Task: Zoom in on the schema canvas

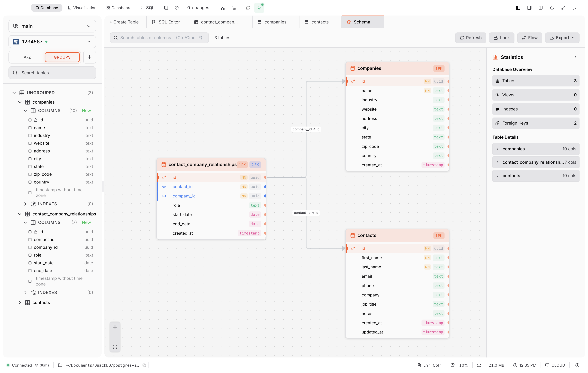Action: tap(115, 327)
